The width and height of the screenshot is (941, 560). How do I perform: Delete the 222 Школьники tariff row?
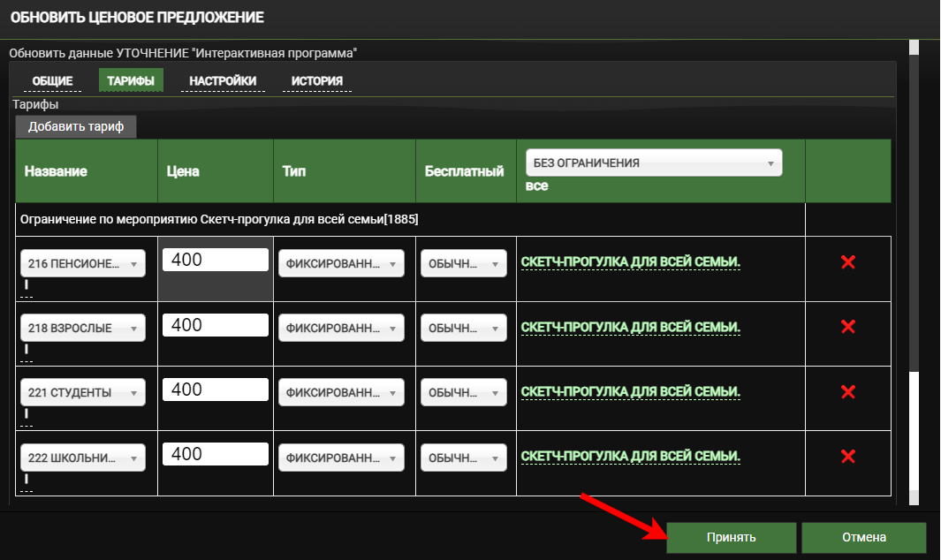point(847,457)
